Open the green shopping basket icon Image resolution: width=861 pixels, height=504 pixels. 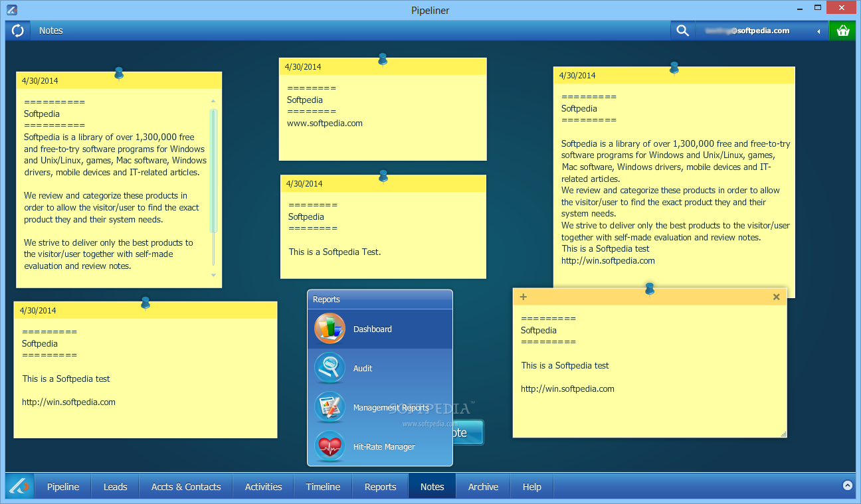843,31
